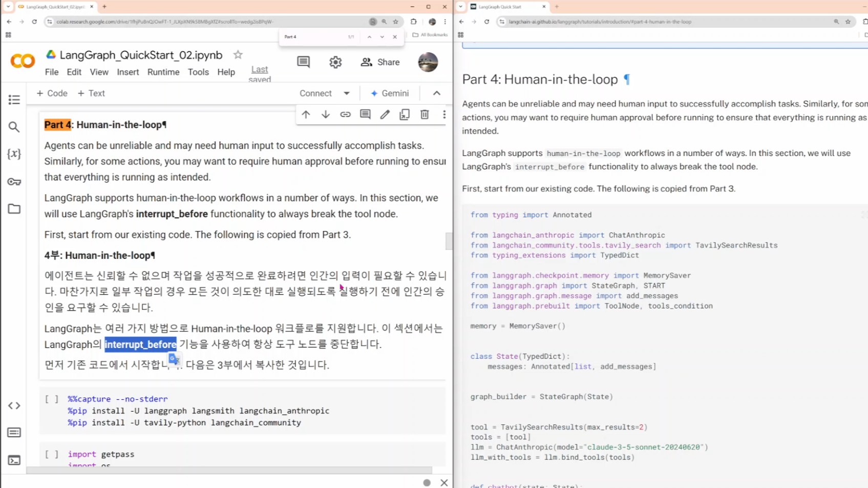Open the files folder panel
Screen dimensions: 868x488
point(14,209)
